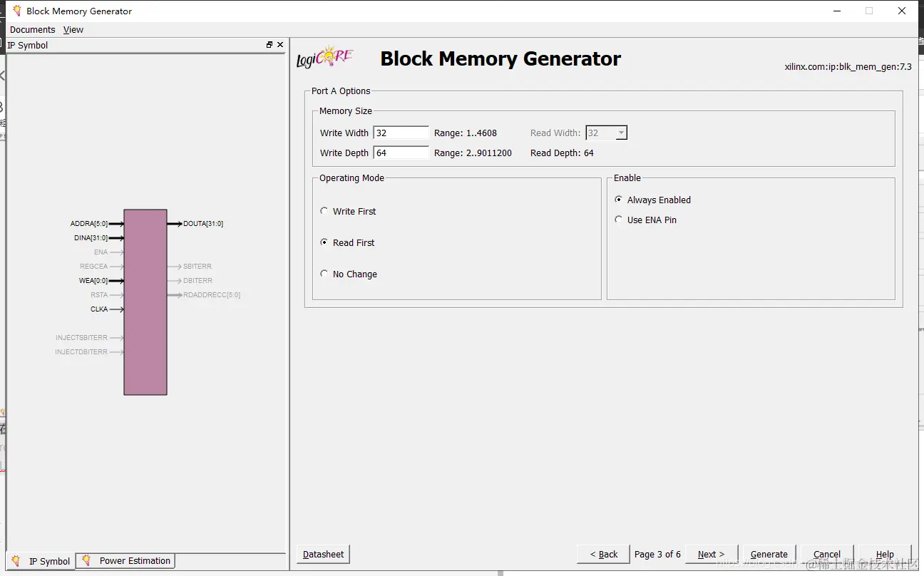Go back with the Back button

[603, 554]
